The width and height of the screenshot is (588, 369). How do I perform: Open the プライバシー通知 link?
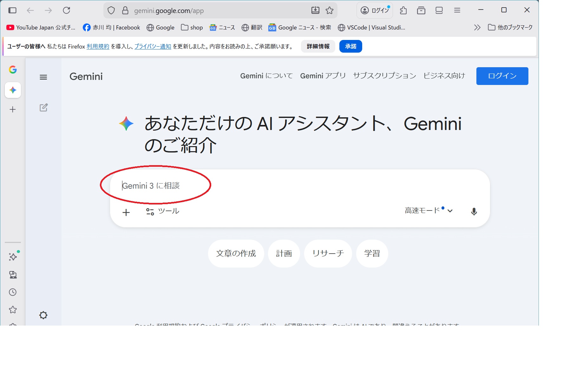tap(153, 47)
